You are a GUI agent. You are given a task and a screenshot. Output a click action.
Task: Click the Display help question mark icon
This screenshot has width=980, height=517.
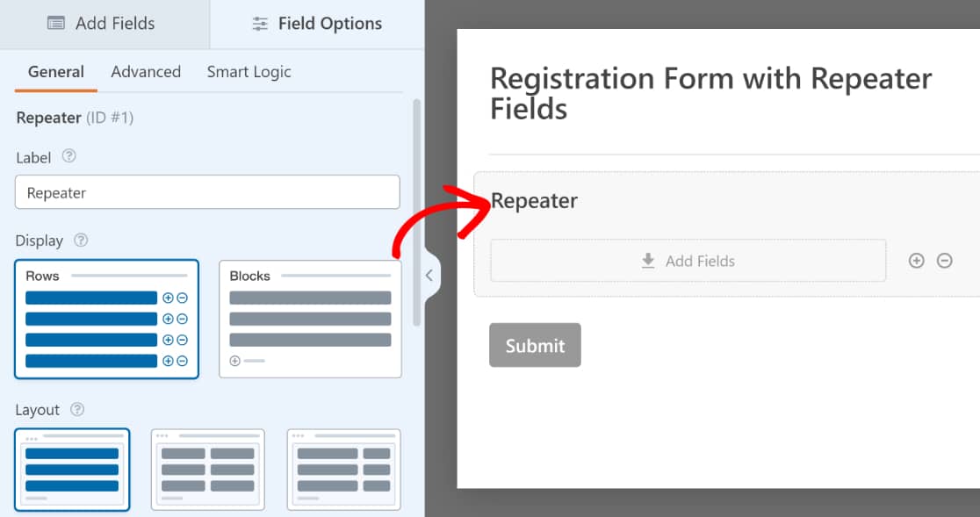tap(82, 240)
